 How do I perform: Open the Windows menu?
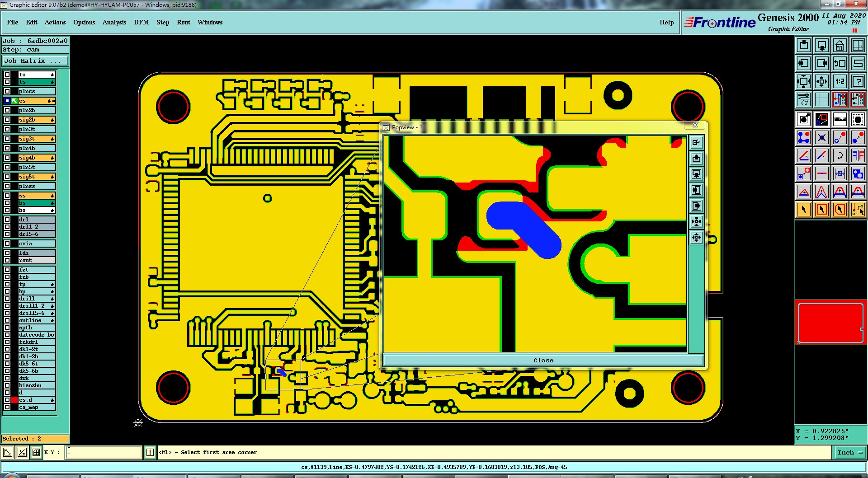[x=210, y=22]
